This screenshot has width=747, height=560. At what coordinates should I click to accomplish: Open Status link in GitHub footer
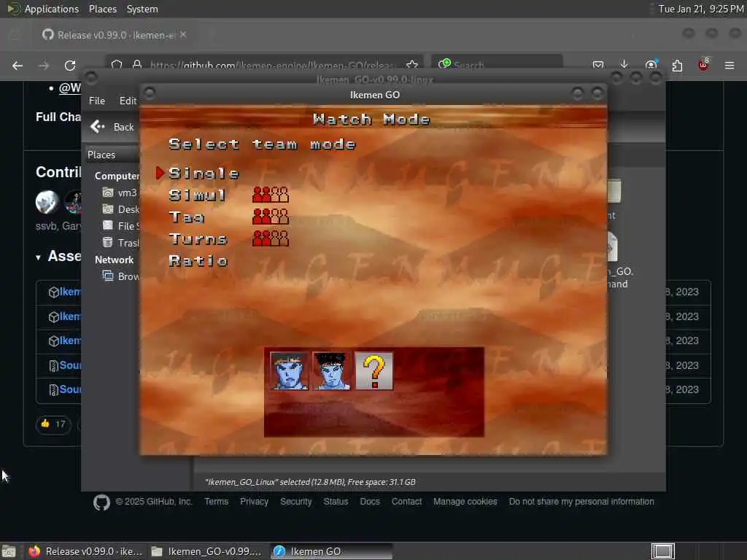[x=336, y=502]
